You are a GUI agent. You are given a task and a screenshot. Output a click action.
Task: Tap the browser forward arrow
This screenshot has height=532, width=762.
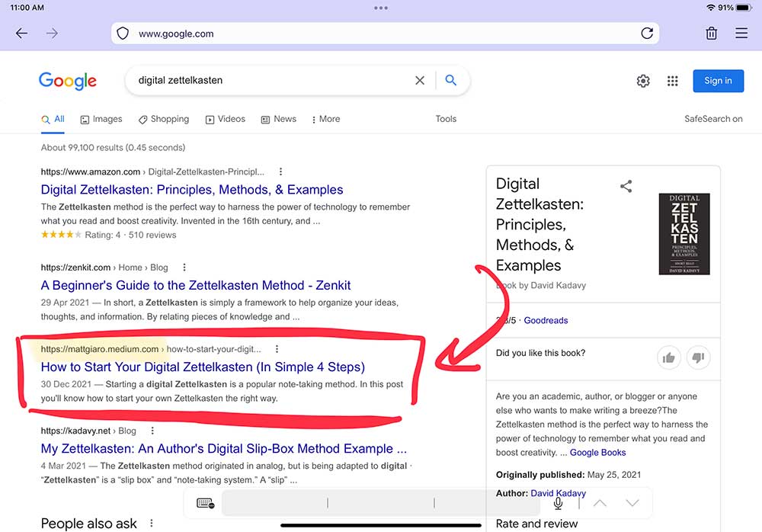point(52,33)
